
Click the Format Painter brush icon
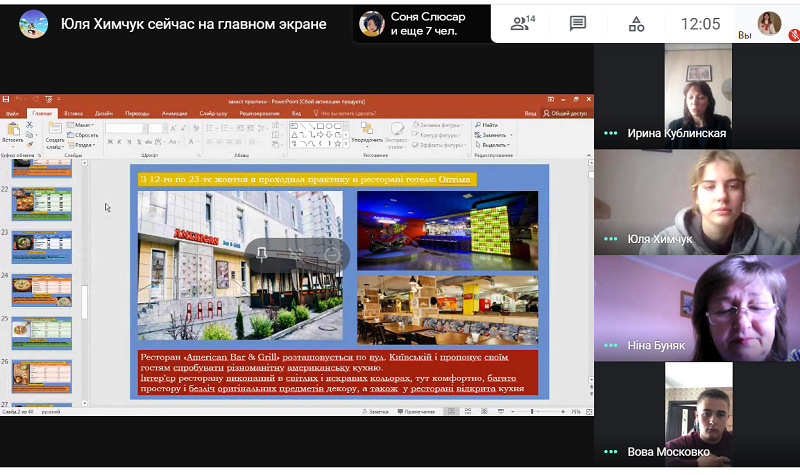(x=29, y=145)
